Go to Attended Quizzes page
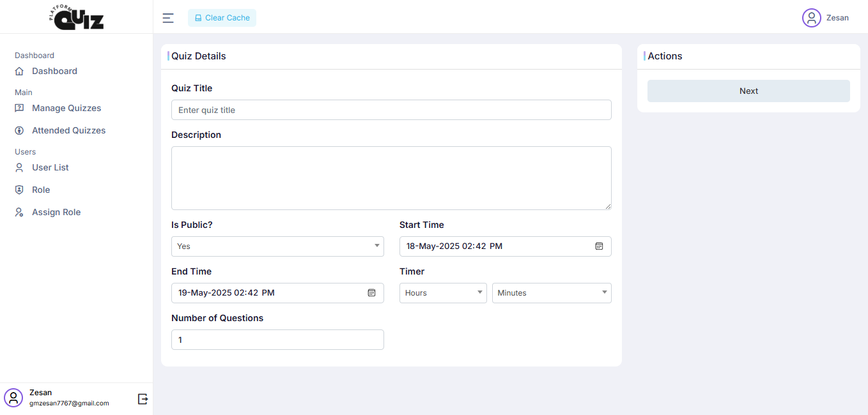This screenshot has width=868, height=415. (68, 131)
